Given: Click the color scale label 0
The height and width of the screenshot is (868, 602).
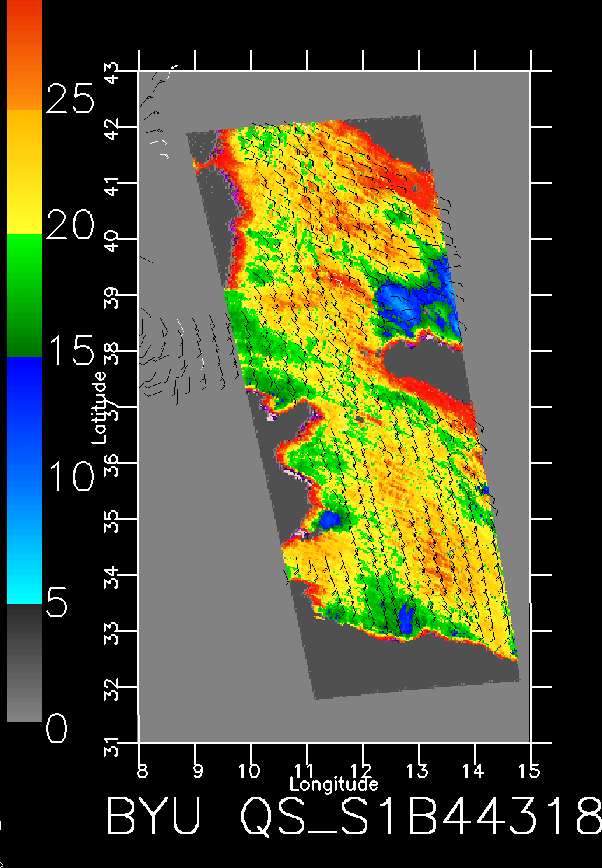Looking at the screenshot, I should (57, 729).
